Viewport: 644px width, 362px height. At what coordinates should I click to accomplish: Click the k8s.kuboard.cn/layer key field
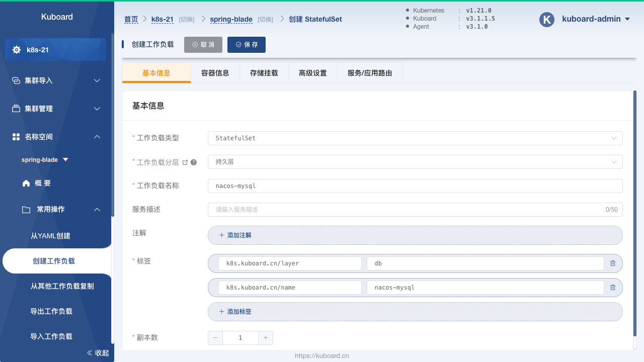coord(290,263)
